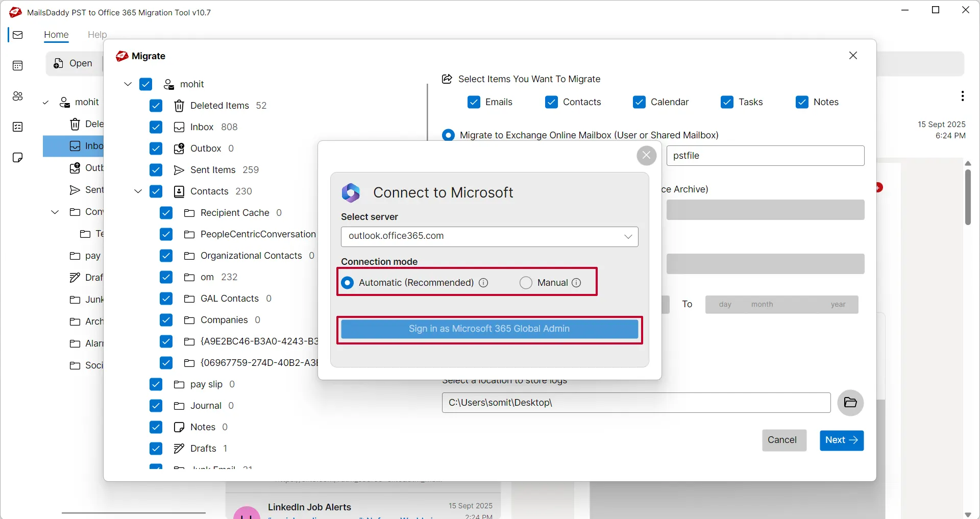Click the Drafts pencil icon in Migrate tree
The image size is (980, 519).
point(179,449)
